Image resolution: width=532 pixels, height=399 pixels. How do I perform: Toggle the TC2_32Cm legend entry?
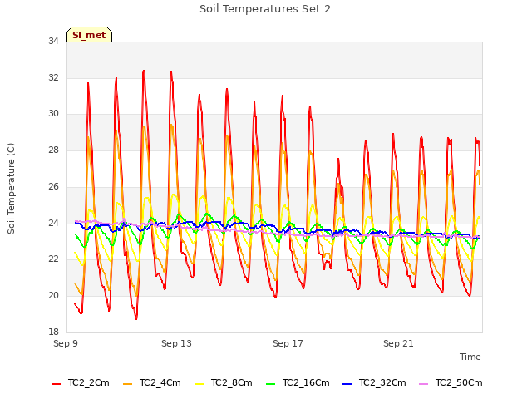click(x=374, y=382)
